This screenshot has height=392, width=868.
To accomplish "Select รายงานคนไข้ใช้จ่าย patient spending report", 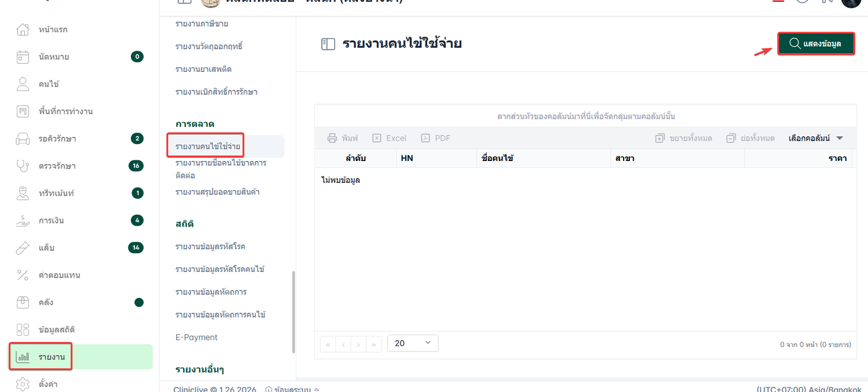I will [x=208, y=146].
